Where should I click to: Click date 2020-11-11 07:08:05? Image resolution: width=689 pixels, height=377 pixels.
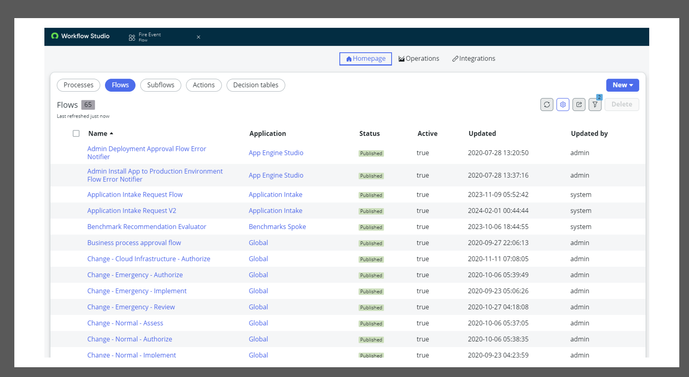click(x=498, y=259)
